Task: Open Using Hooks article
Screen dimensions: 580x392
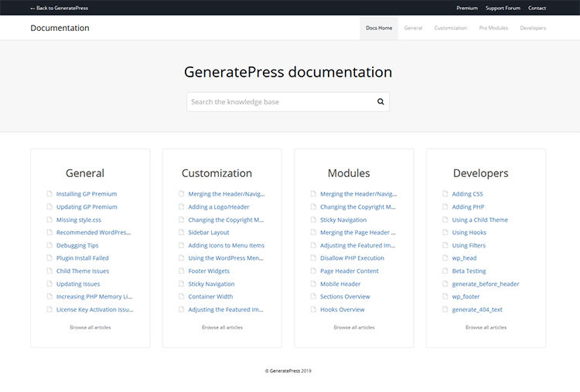Action: point(469,232)
